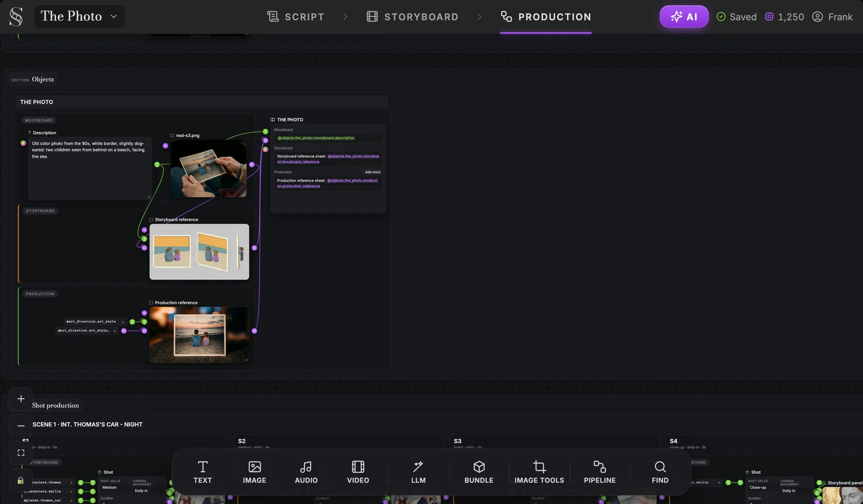The width and height of the screenshot is (863, 504).
Task: Zoom out with the minus button
Action: coord(21,426)
